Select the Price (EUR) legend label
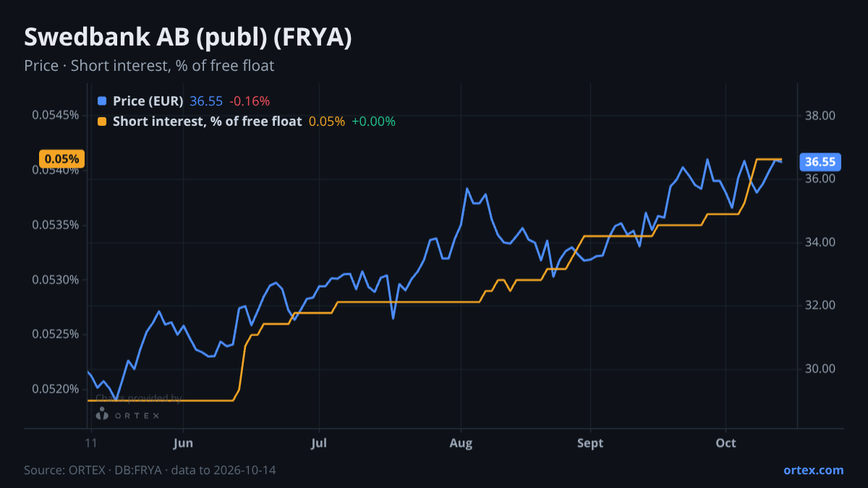 pyautogui.click(x=148, y=101)
